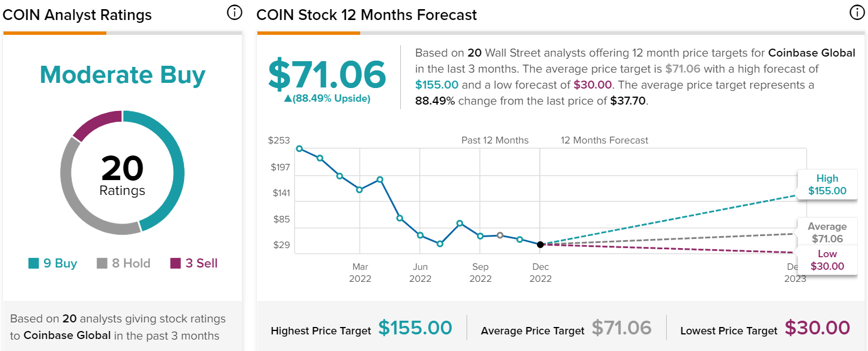The height and width of the screenshot is (351, 868).
Task: Select the black December 2022 data point
Action: pyautogui.click(x=540, y=244)
